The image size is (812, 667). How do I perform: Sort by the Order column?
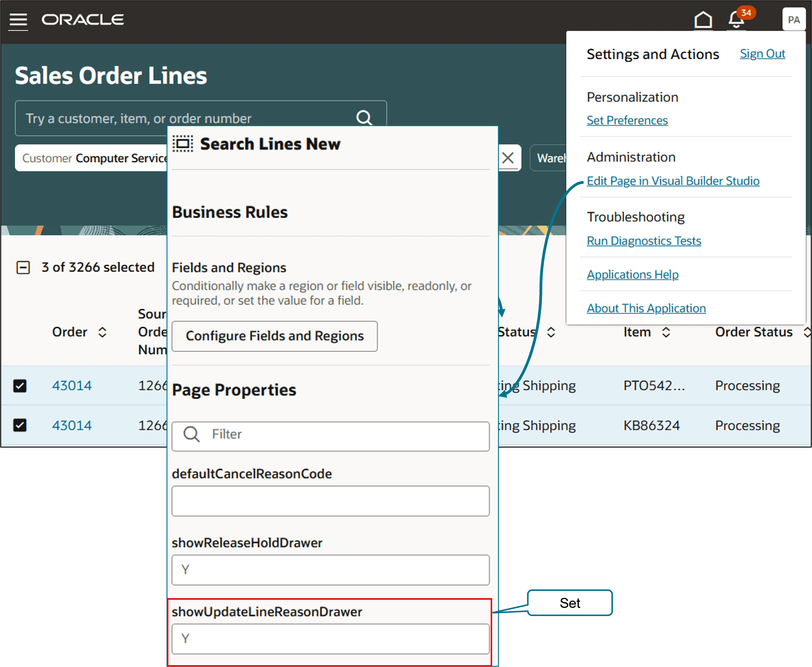click(102, 332)
